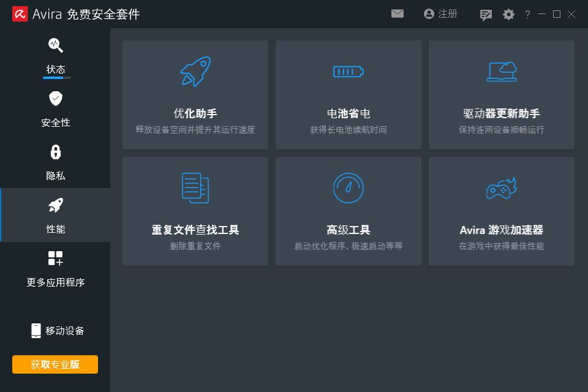Select the 安全性 shield icon
This screenshot has width=588, height=392.
56,99
